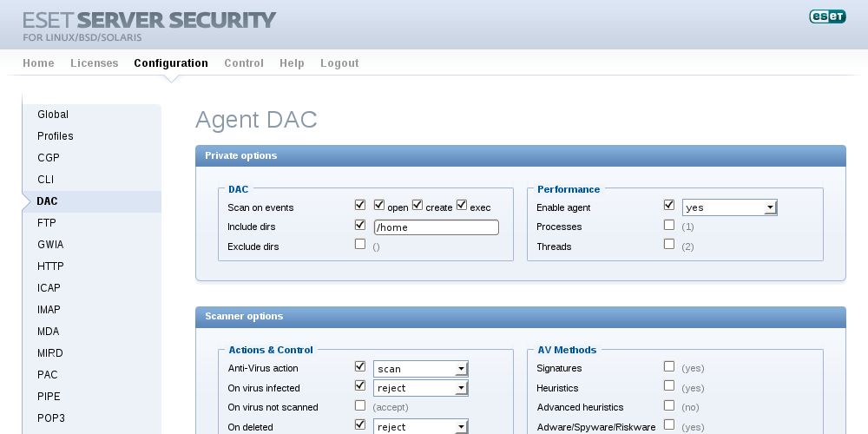Uncheck the 'open' event checkbox
This screenshot has width=868, height=434.
pos(379,206)
